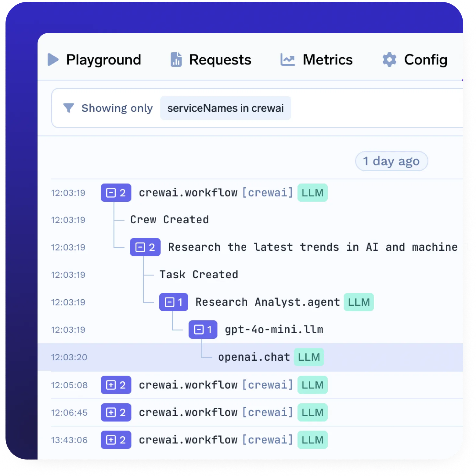Click the Config gear icon
The height and width of the screenshot is (476, 476).
(389, 60)
